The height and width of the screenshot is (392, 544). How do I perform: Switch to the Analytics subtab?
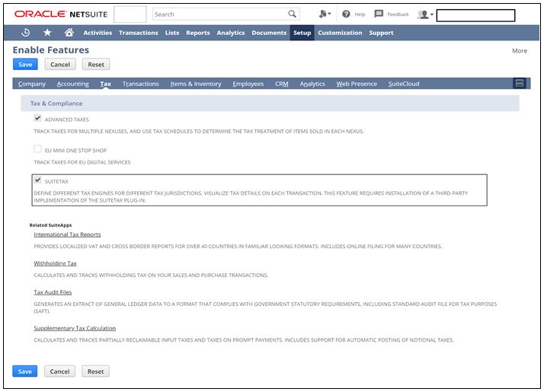(312, 84)
